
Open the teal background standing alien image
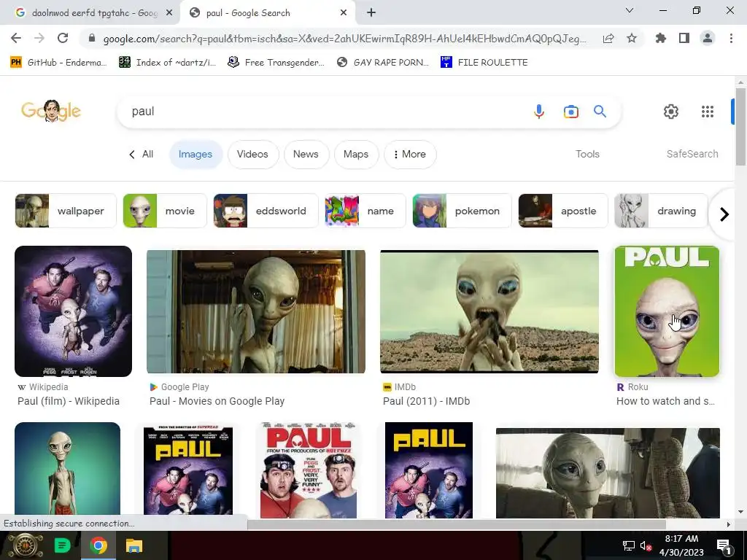[x=68, y=470]
